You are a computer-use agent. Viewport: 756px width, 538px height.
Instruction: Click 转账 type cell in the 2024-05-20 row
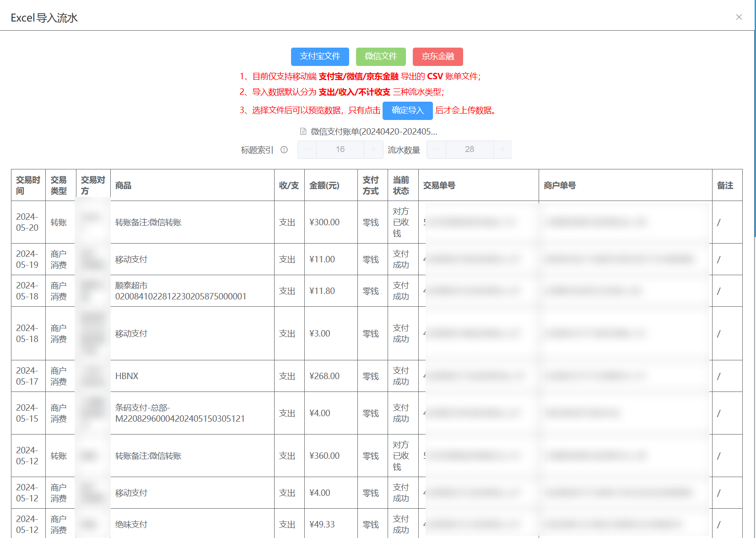pyautogui.click(x=61, y=222)
